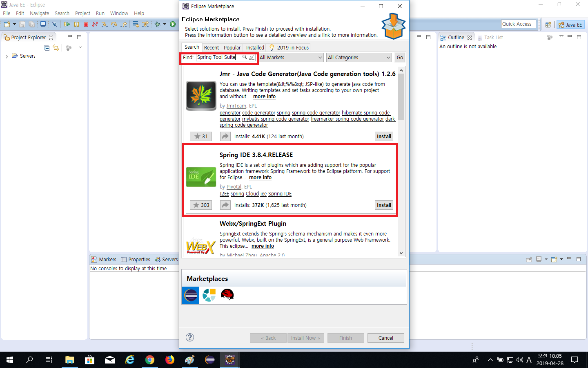Click the scroll down arrow of results list
This screenshot has width=588, height=368.
tap(401, 253)
